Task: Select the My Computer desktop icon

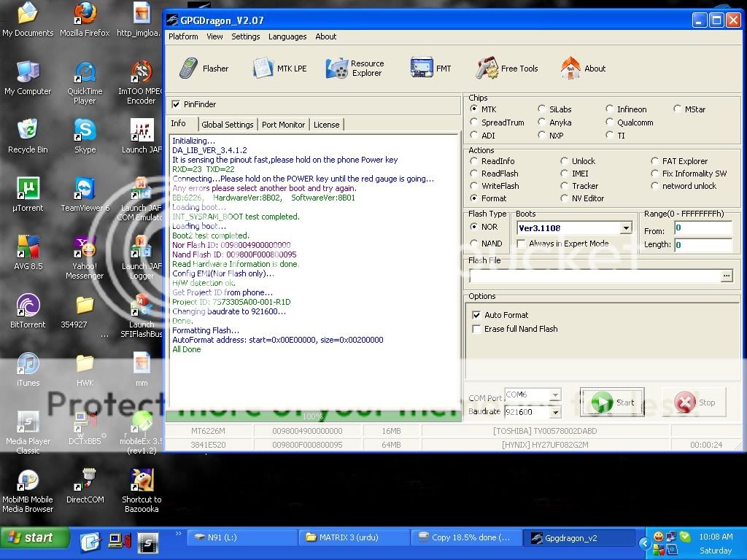Action: tap(28, 78)
